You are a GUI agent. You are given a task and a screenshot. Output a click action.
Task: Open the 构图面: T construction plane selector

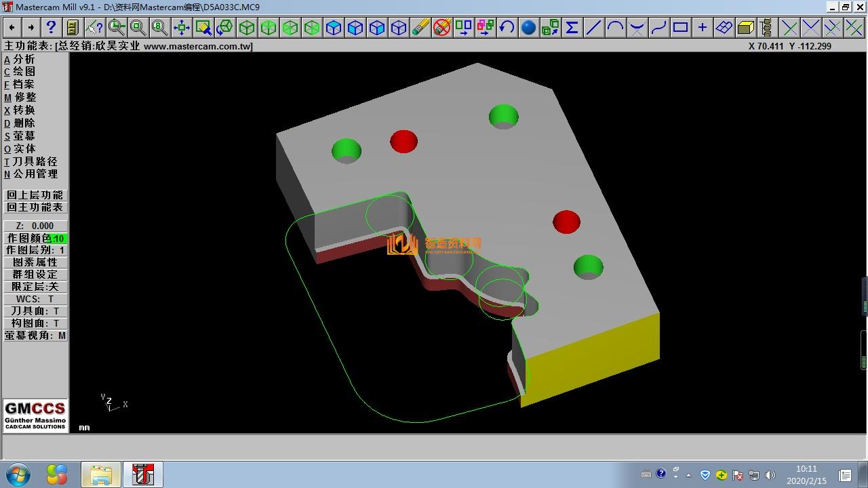click(x=35, y=323)
